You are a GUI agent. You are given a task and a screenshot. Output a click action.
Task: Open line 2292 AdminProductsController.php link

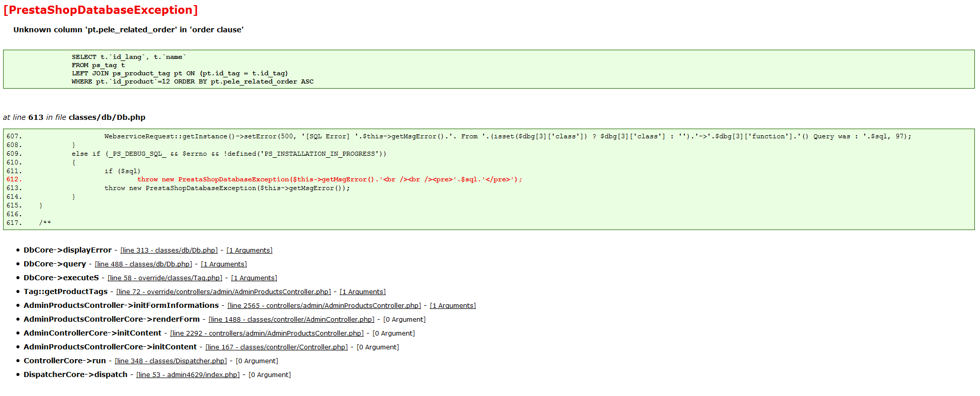(267, 333)
